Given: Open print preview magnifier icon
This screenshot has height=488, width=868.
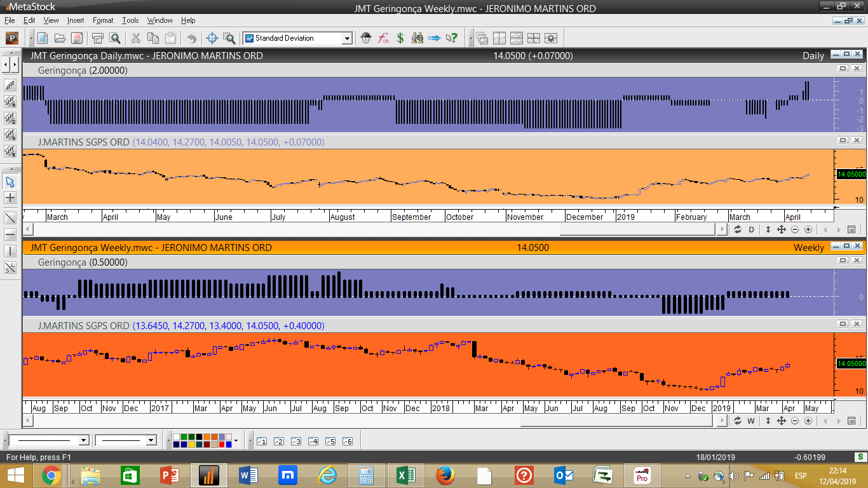Looking at the screenshot, I should (x=114, y=38).
